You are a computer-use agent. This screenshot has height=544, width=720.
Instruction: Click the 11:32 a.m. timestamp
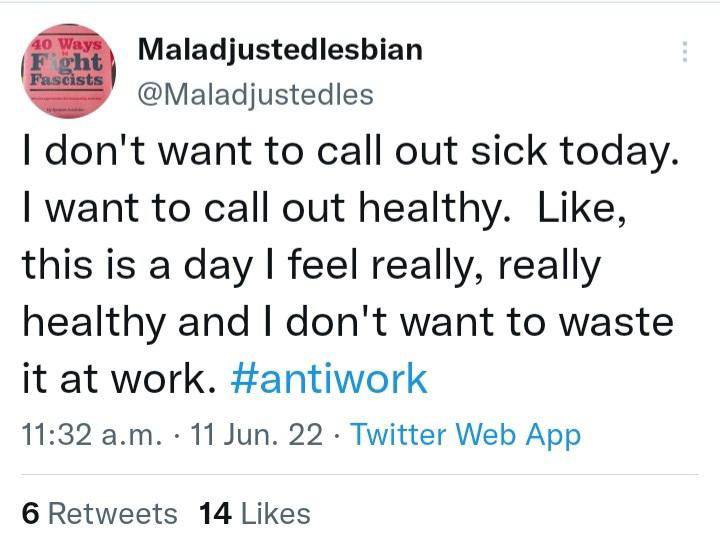pyautogui.click(x=86, y=436)
